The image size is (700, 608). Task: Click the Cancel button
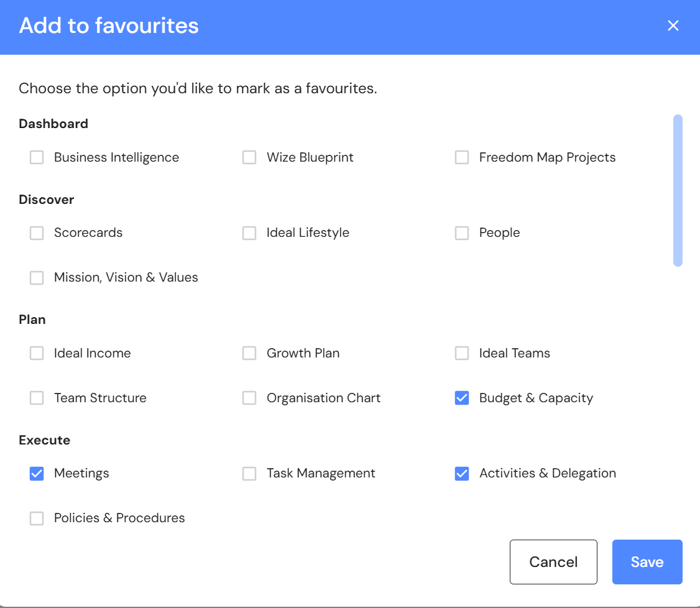[x=553, y=562]
